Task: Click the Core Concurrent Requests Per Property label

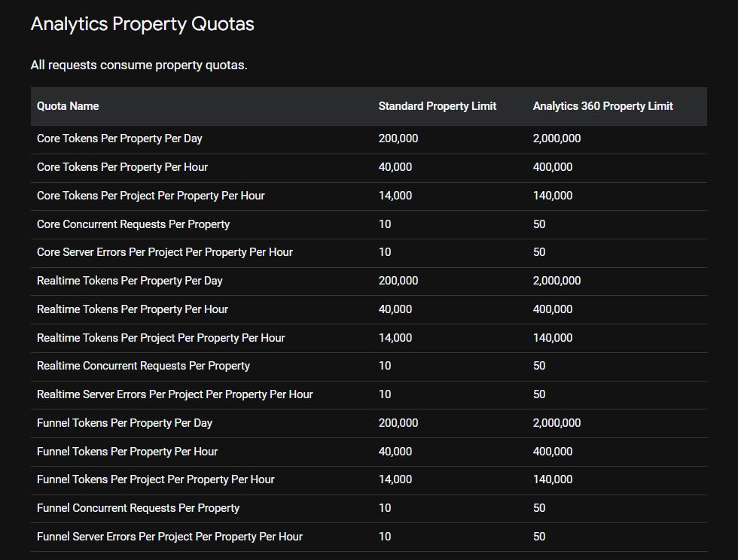Action: pos(133,224)
